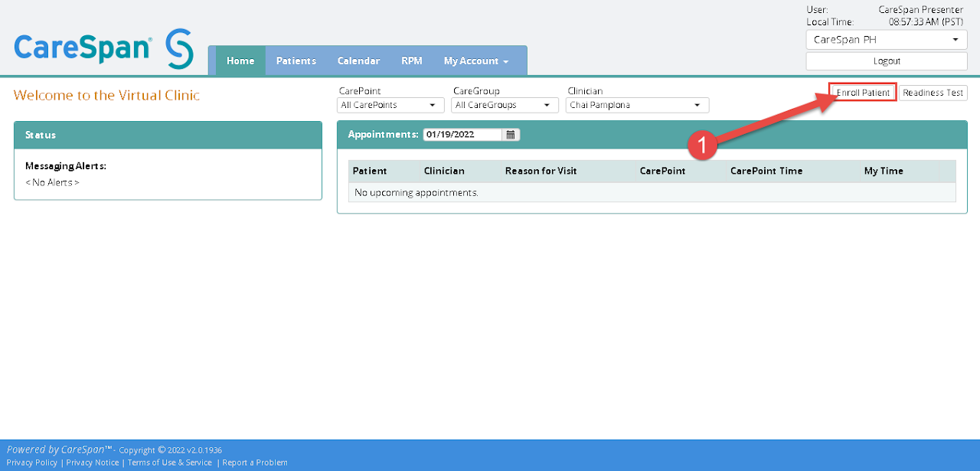Click the Clinician table column header
This screenshot has width=980, height=471.
tap(444, 171)
